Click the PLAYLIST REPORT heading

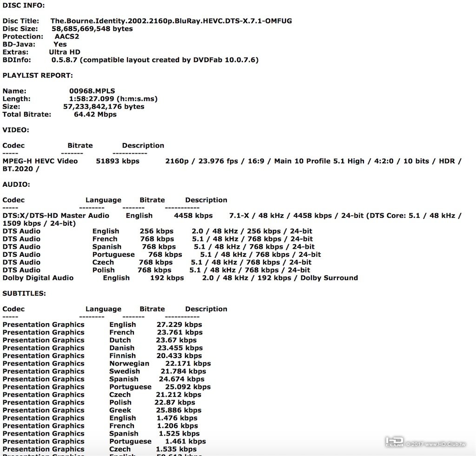[x=38, y=76]
